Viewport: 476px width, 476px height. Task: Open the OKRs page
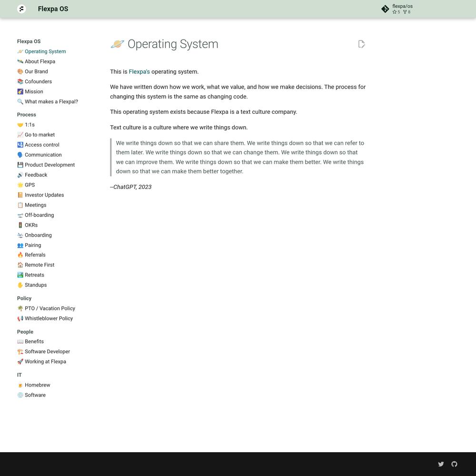pyautogui.click(x=27, y=225)
